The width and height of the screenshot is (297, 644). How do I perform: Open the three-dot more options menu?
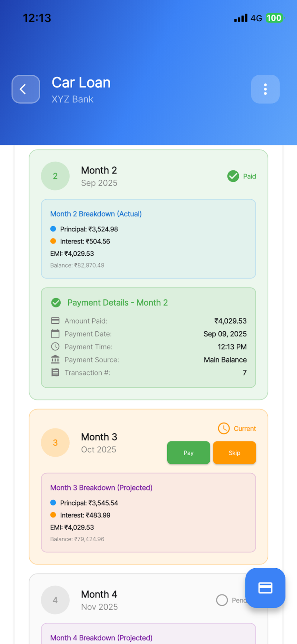265,89
